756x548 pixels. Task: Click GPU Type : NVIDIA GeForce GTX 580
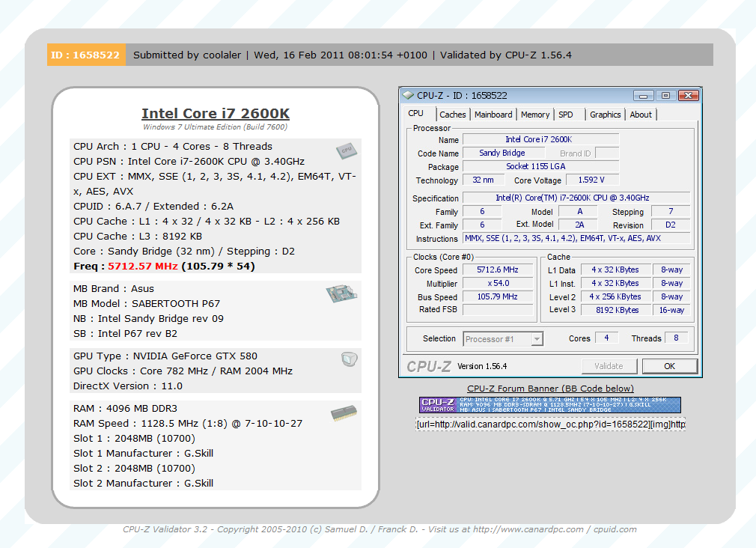pos(165,356)
